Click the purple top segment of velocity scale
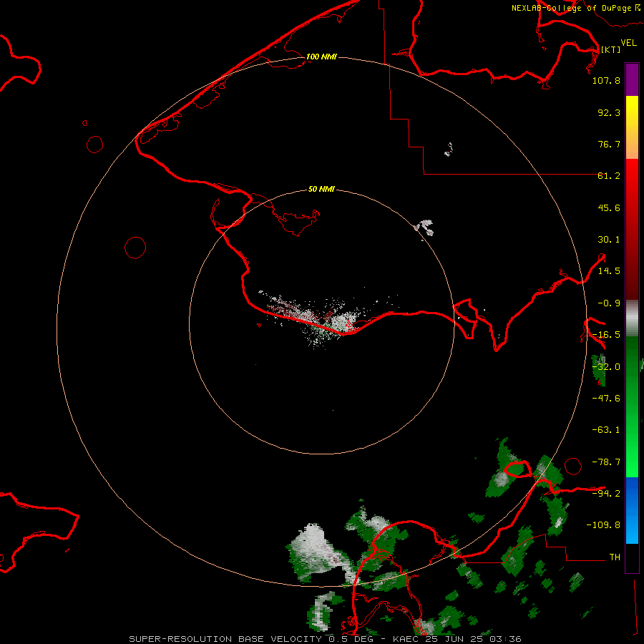644x644 pixels. 632,79
